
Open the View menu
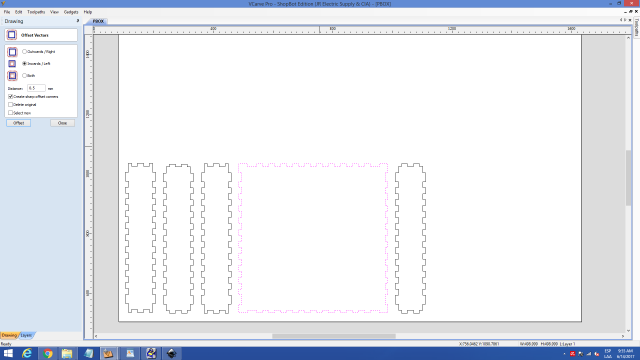coord(54,12)
